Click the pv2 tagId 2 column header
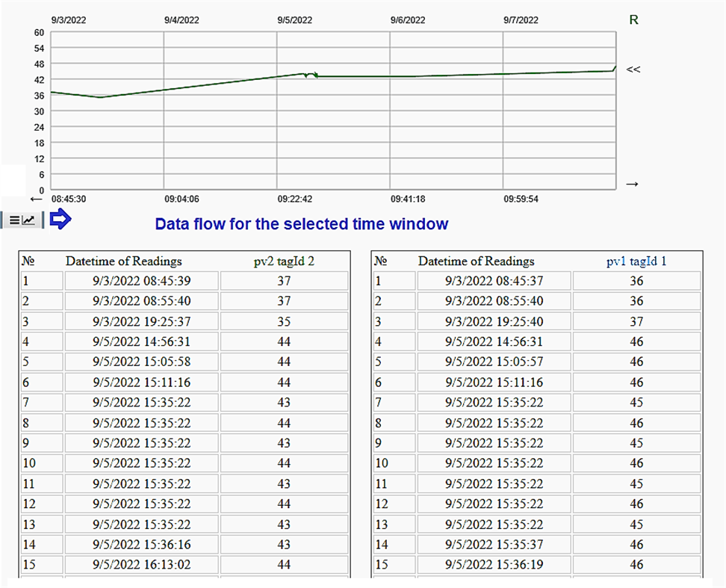This screenshot has width=726, height=588. click(x=284, y=261)
